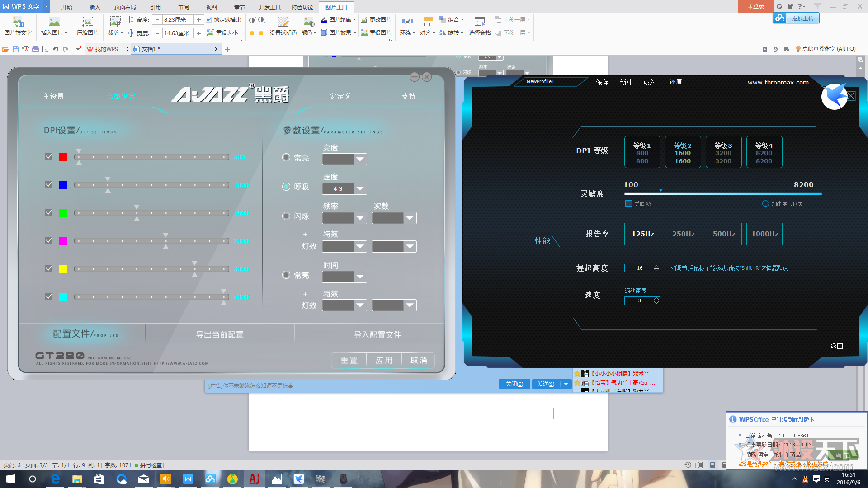Toggle the 关联XY checkbox
The width and height of the screenshot is (868, 488).
628,204
